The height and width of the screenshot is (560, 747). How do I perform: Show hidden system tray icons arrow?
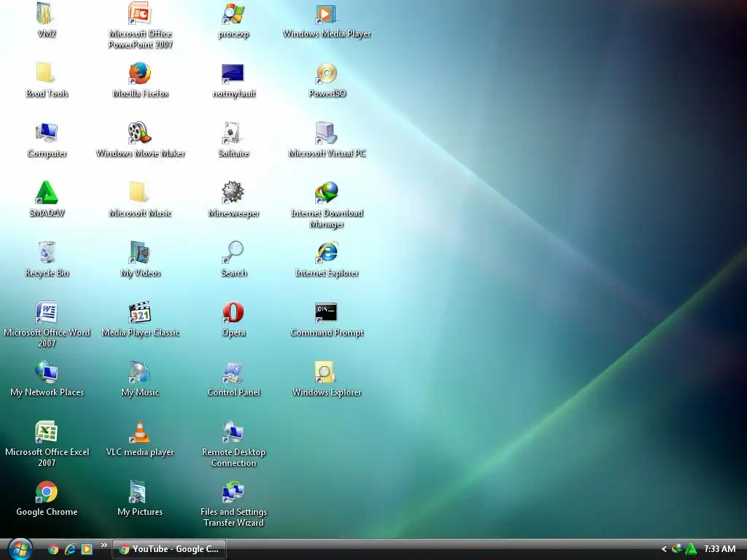[664, 549]
